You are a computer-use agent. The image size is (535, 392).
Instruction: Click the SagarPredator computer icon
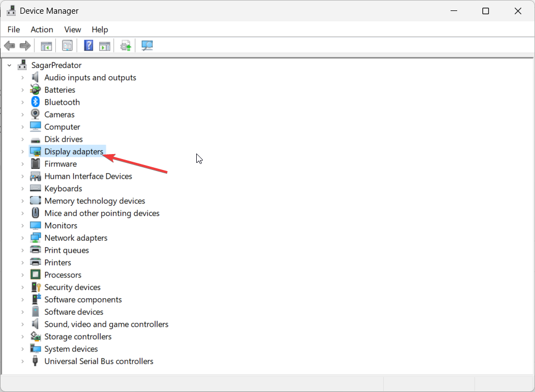tap(22, 65)
